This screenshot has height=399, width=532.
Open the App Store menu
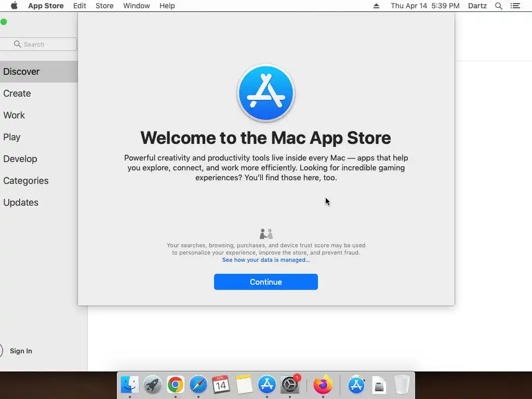[x=46, y=6]
